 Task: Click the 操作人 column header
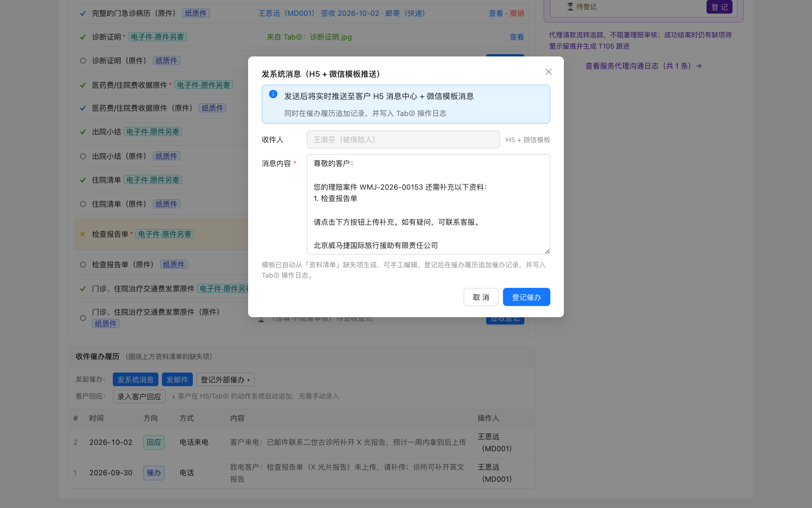[488, 418]
